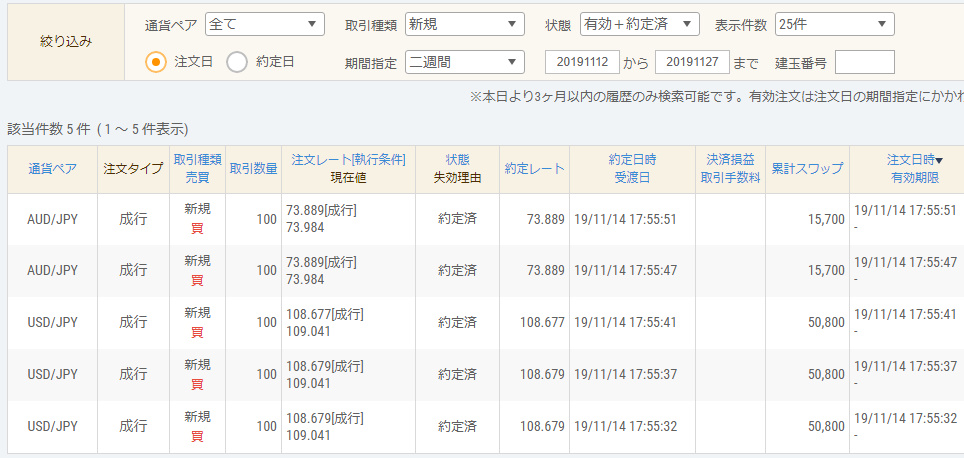Click 約定日時 19/11/14 17:55:47 cell

click(x=625, y=270)
